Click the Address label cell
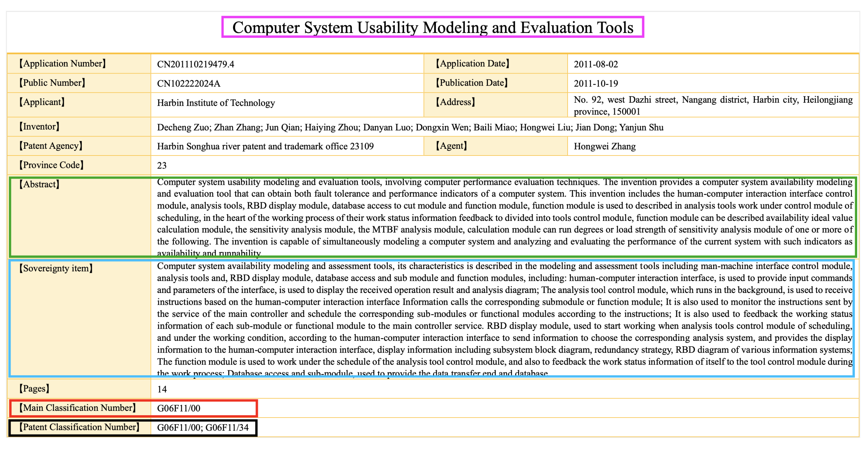 [x=455, y=102]
